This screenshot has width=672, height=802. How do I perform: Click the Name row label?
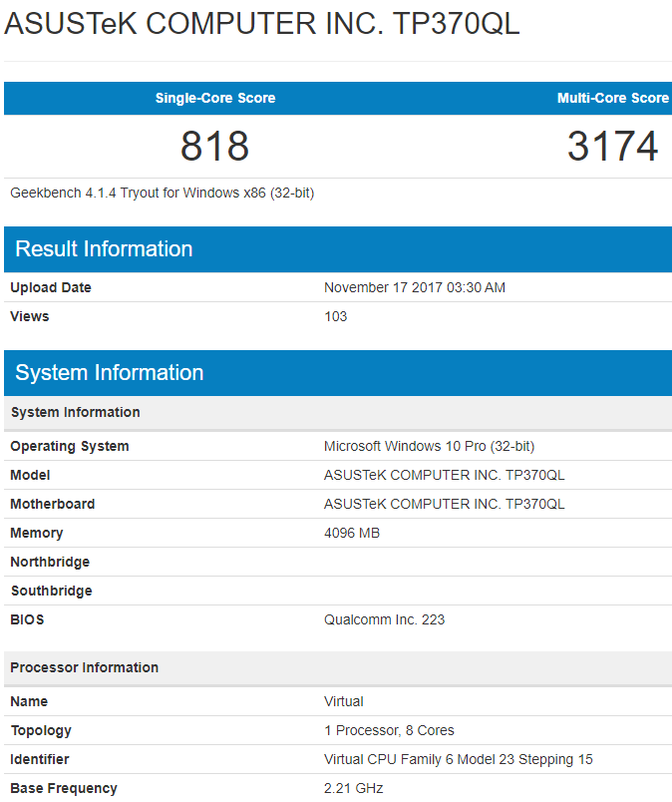click(29, 701)
